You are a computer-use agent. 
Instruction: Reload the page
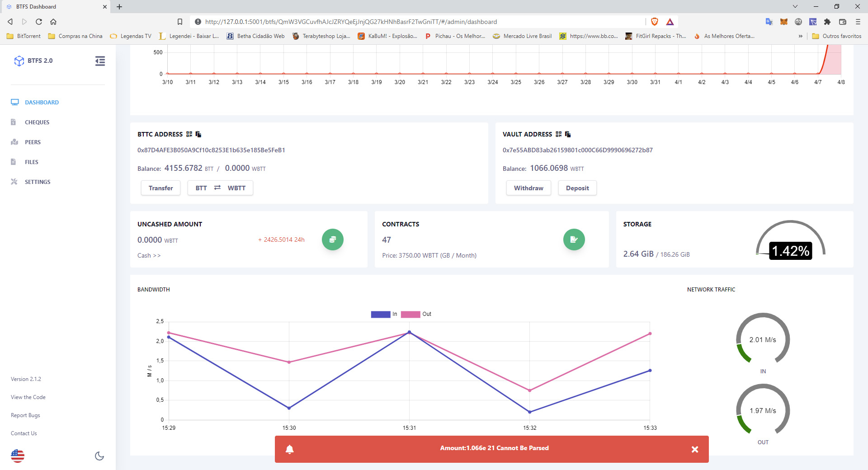[x=39, y=22]
